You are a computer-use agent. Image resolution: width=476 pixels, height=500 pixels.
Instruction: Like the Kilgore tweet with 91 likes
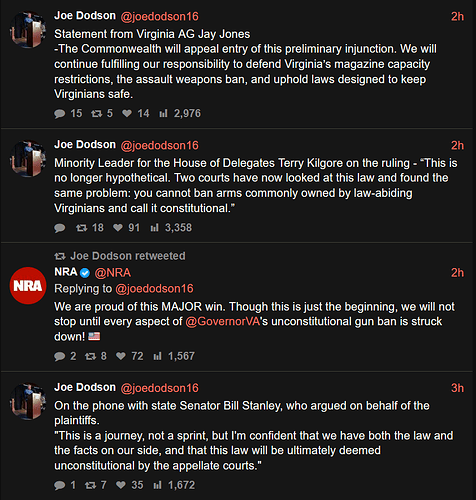(x=118, y=228)
